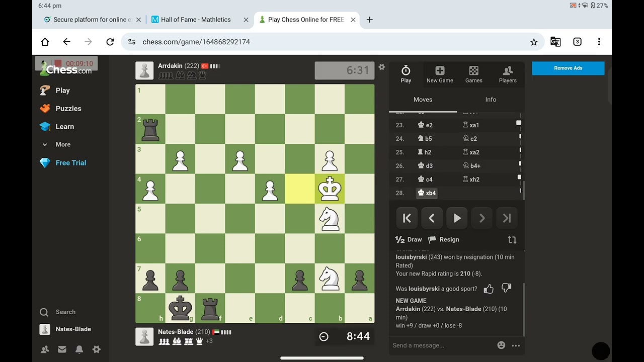
Task: Step back one move
Action: click(x=432, y=218)
